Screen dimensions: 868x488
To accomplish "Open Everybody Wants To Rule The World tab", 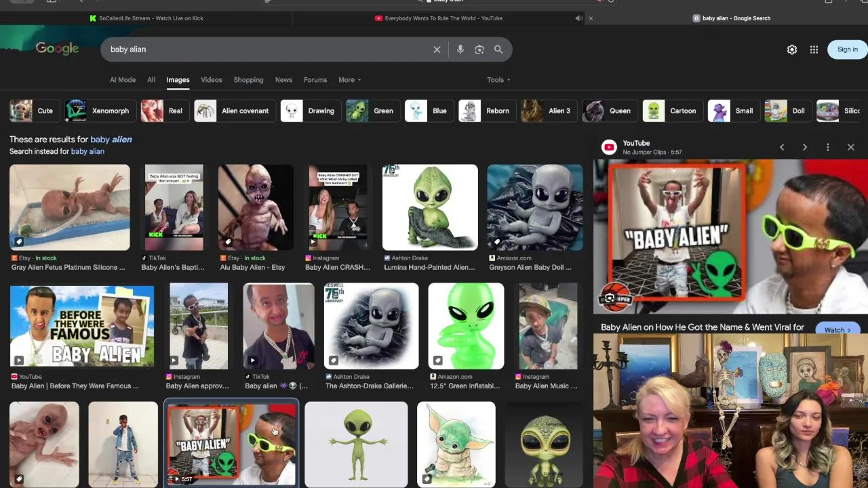I will pos(443,18).
